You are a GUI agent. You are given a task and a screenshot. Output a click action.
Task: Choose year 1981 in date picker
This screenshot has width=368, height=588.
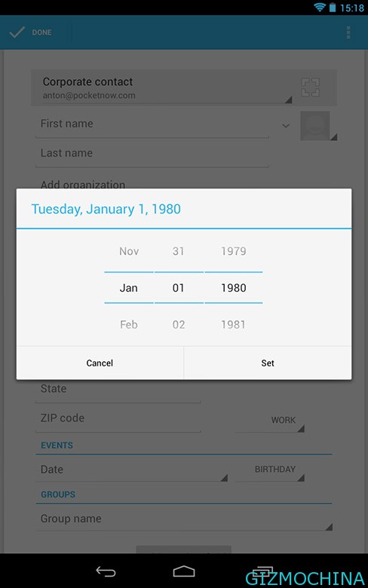pos(233,325)
